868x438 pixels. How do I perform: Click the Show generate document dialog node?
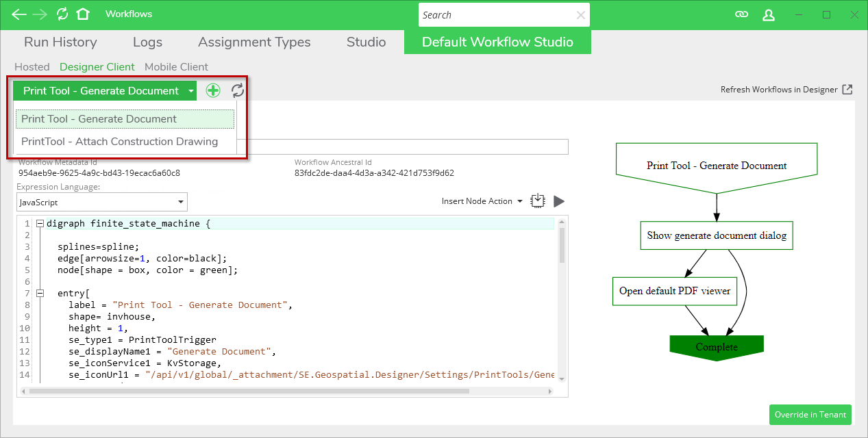click(717, 235)
